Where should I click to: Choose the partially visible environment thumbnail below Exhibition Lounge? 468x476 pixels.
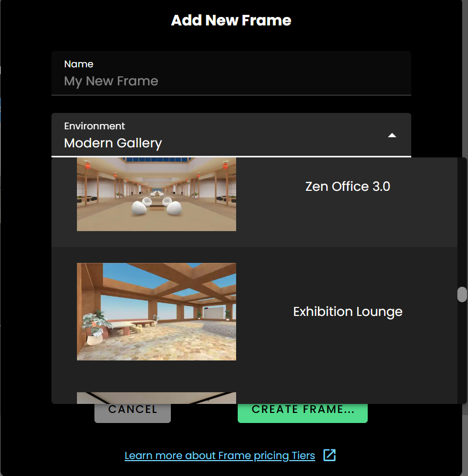157,398
